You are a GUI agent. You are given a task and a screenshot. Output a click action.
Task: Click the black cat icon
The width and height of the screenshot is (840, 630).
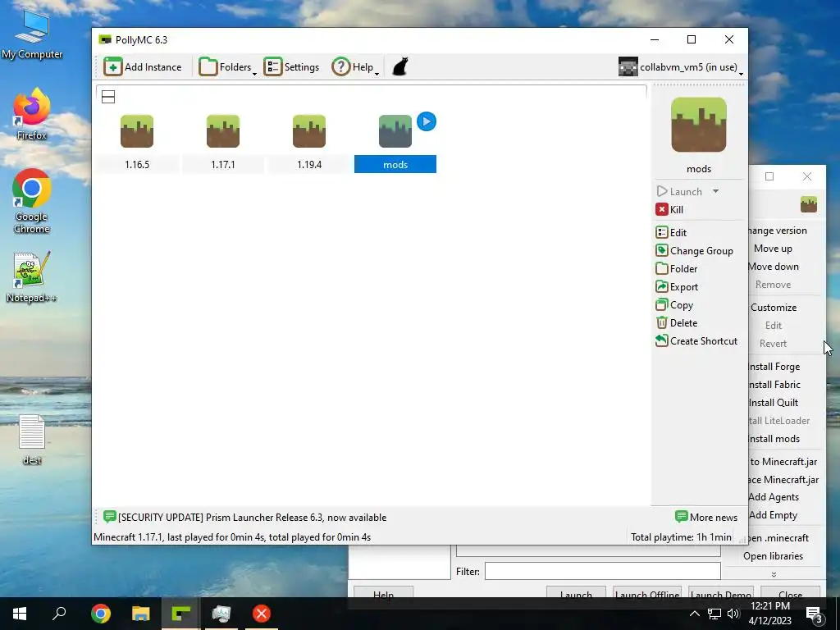pyautogui.click(x=400, y=67)
